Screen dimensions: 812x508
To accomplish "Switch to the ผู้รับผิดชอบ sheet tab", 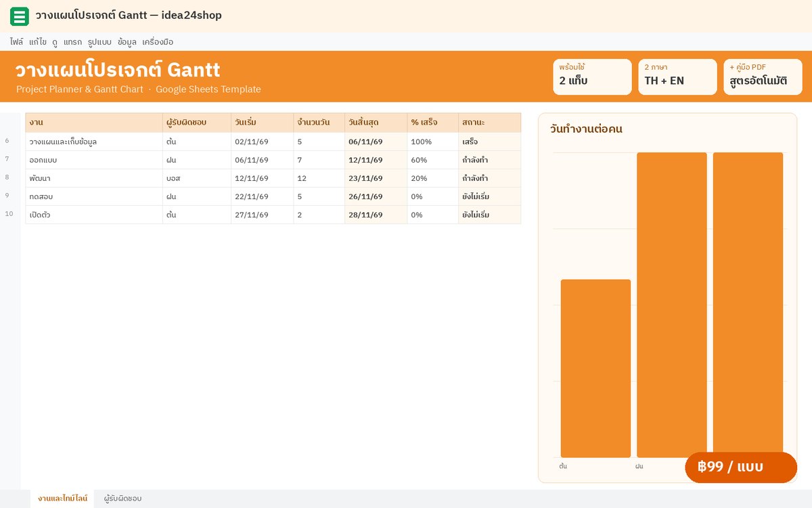I will pyautogui.click(x=122, y=499).
